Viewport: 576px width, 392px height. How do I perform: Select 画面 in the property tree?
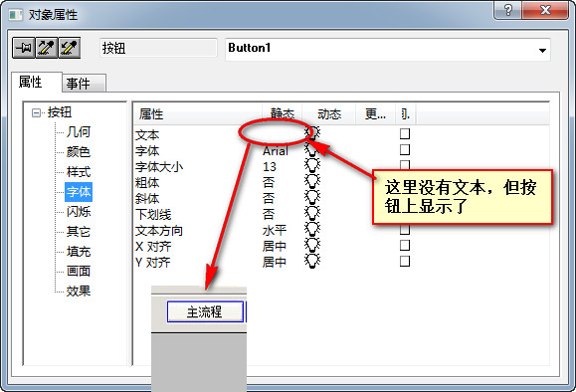pyautogui.click(x=79, y=272)
